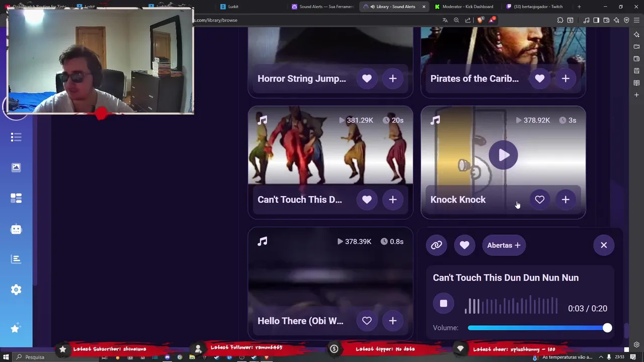Image resolution: width=644 pixels, height=362 pixels.
Task: Copy link of the playing sound
Action: coord(436,245)
